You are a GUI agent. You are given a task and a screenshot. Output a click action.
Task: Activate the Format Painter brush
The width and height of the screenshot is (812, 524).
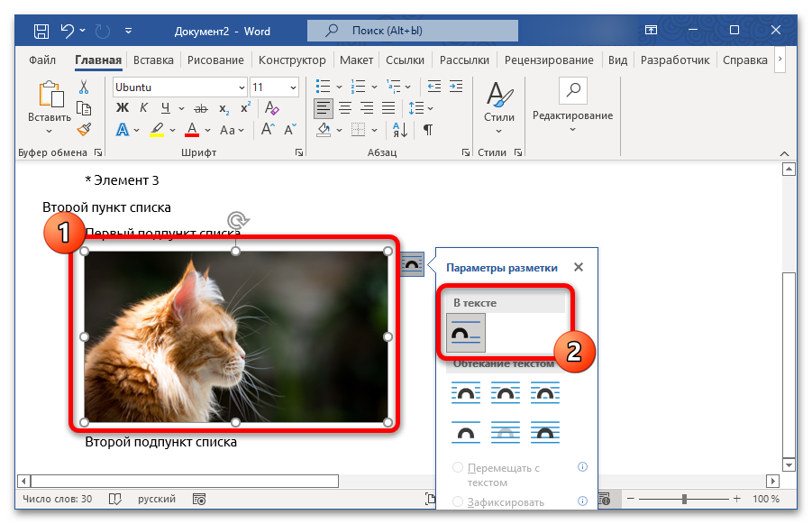tap(84, 129)
